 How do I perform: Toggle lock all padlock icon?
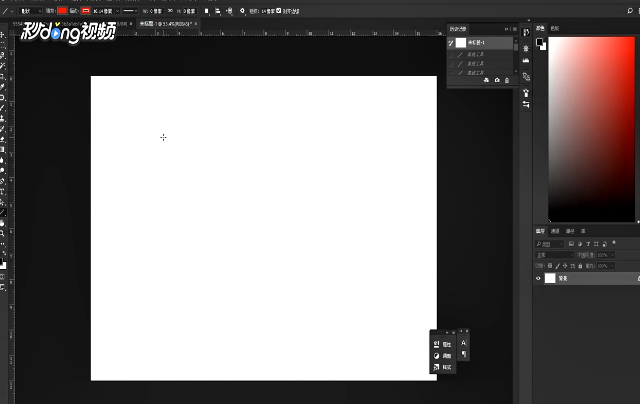click(x=580, y=266)
